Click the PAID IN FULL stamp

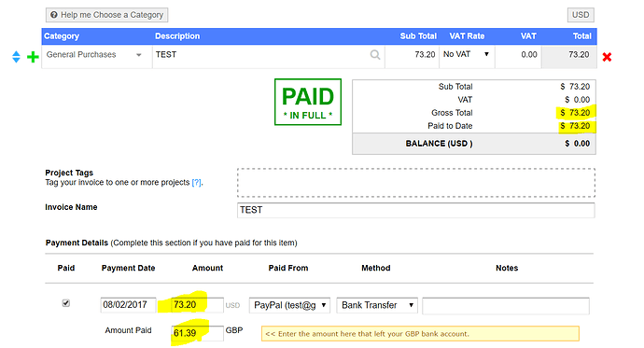[x=308, y=102]
